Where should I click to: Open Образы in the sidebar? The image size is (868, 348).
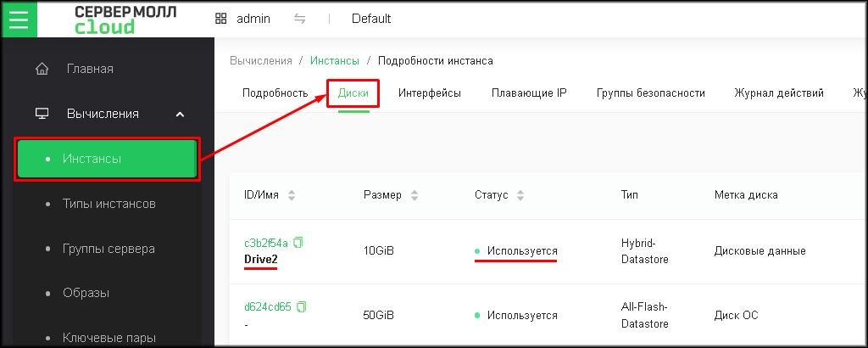coord(86,293)
